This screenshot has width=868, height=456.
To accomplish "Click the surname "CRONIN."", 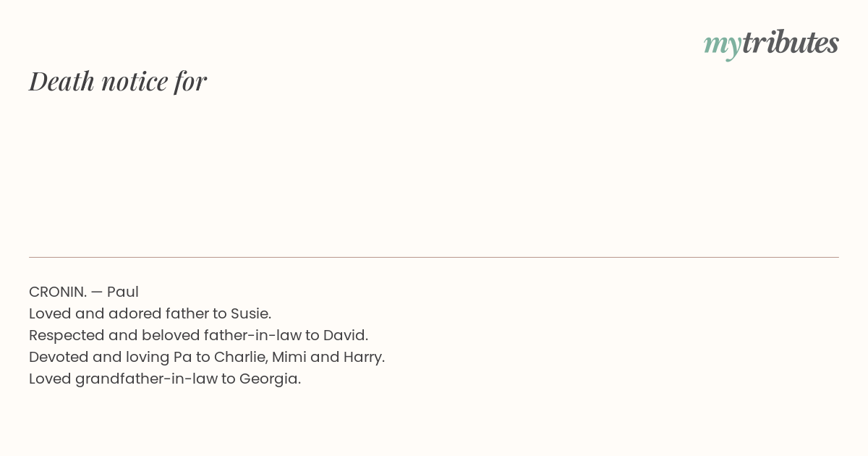I will click(x=58, y=292).
